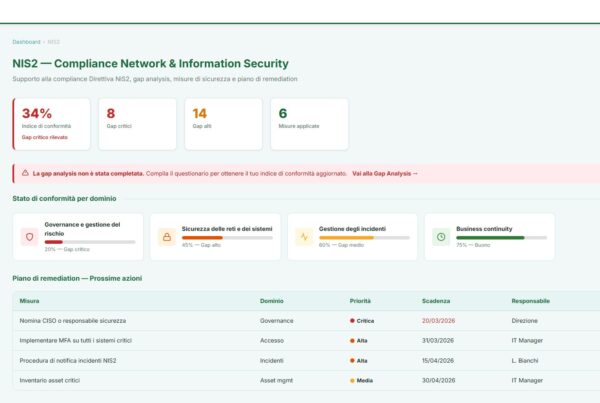Click the Alta priority badge in Procedura row
This screenshot has height=403, width=600.
[x=359, y=361]
